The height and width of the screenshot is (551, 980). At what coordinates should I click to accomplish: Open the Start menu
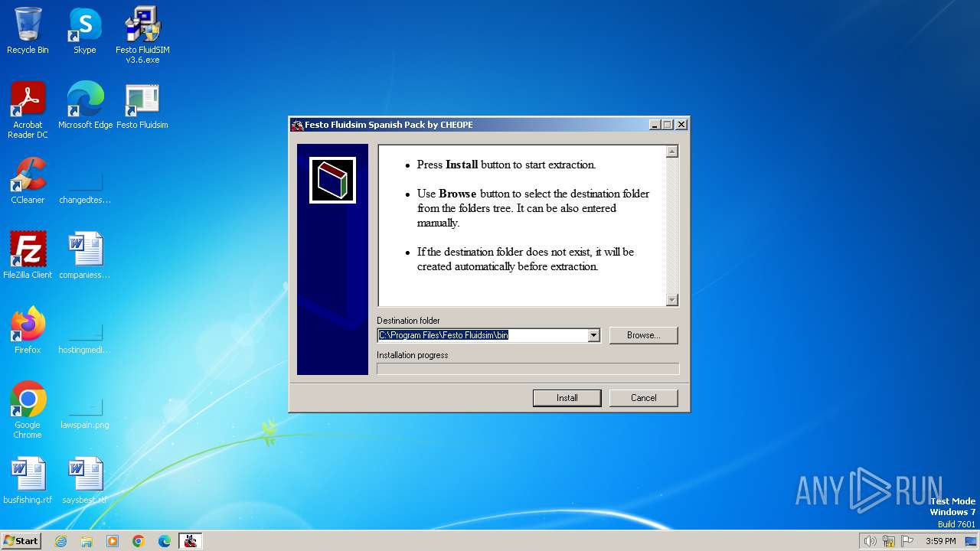tap(21, 541)
